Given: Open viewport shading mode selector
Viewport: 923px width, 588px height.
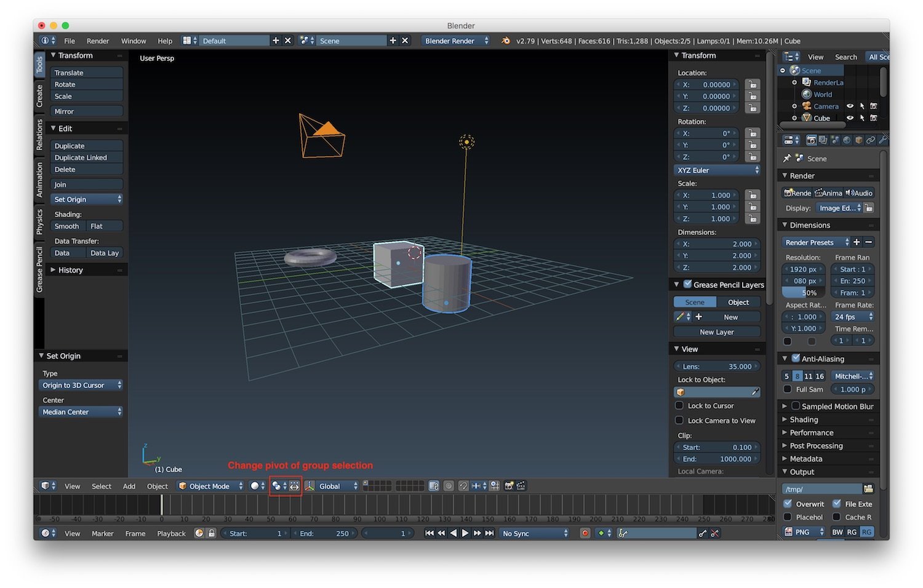Looking at the screenshot, I should tap(257, 486).
